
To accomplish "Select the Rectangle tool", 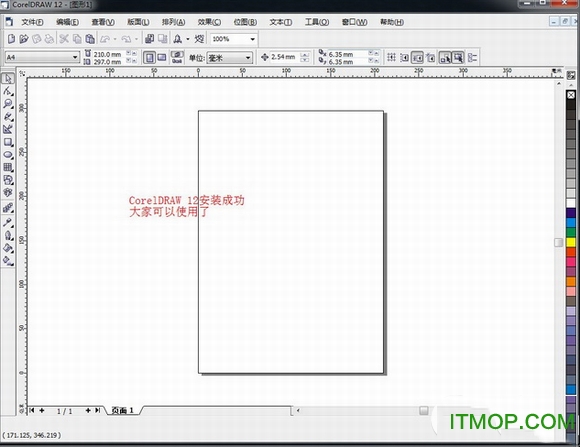I will point(8,142).
